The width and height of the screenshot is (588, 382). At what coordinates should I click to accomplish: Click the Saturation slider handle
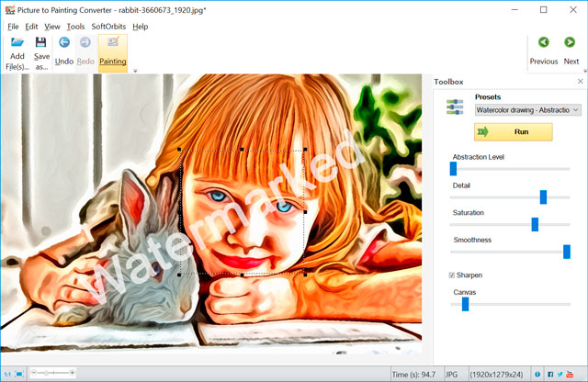[535, 224]
